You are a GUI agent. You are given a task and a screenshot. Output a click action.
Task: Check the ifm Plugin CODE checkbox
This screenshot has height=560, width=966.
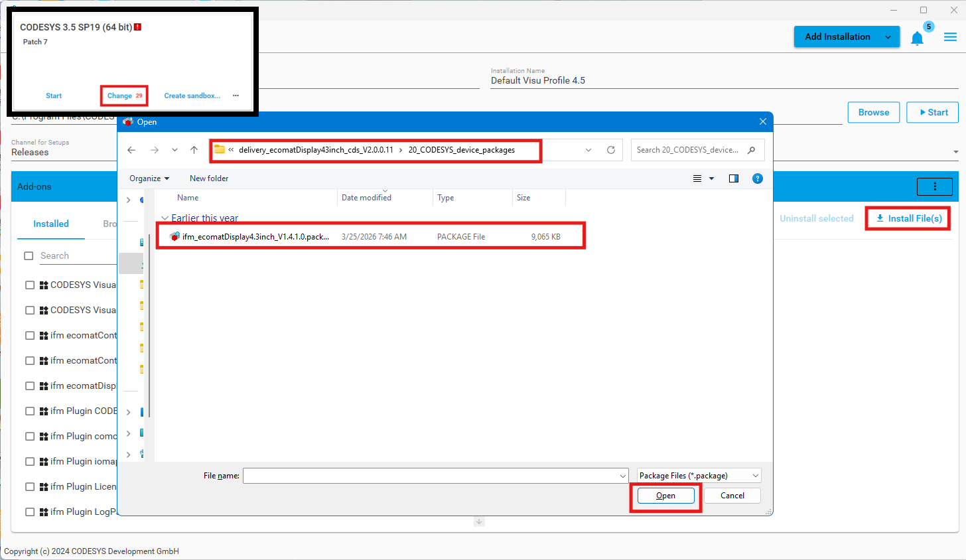30,411
